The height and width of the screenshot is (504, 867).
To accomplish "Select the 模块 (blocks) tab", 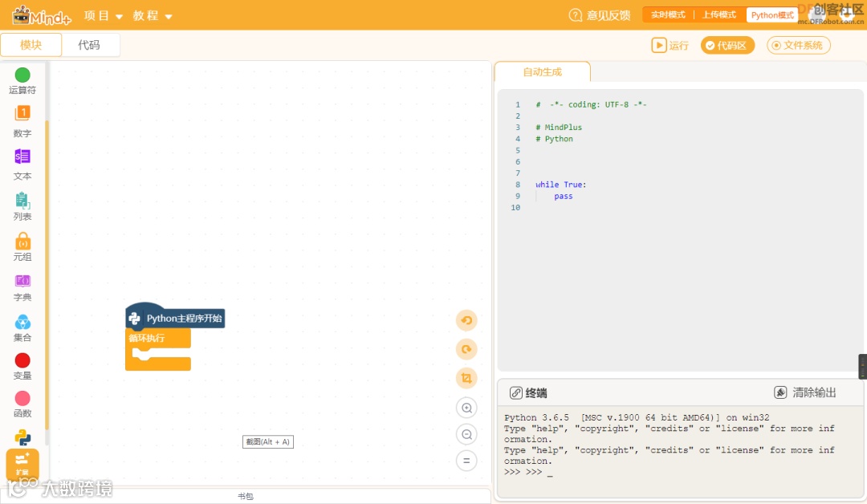I will 31,45.
